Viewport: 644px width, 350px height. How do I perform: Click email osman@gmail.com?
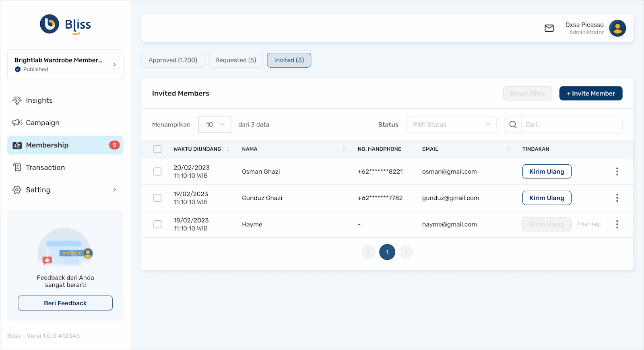click(449, 172)
